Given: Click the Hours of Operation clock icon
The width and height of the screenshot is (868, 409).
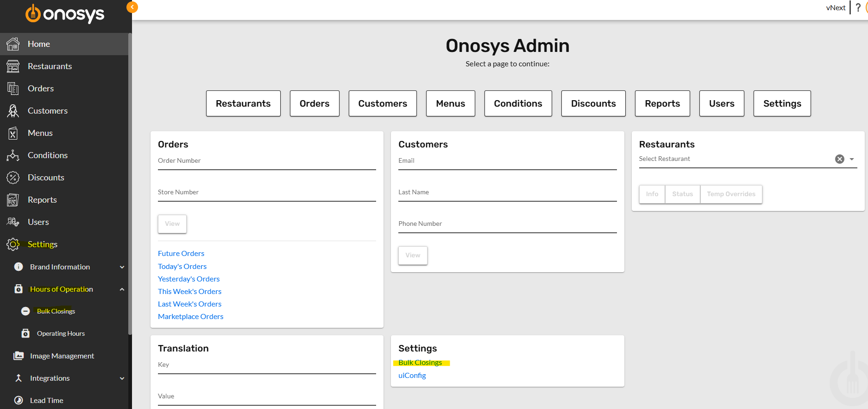Looking at the screenshot, I should click(x=19, y=289).
